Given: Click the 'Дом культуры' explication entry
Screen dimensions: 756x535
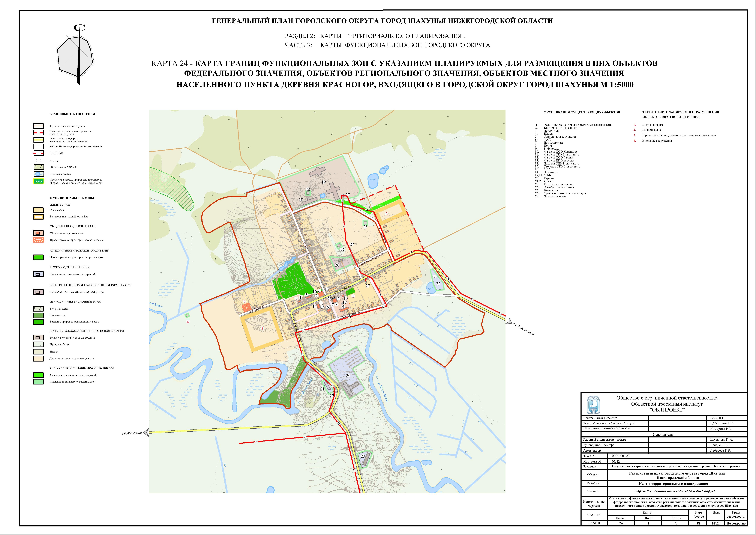Looking at the screenshot, I should (553, 143).
